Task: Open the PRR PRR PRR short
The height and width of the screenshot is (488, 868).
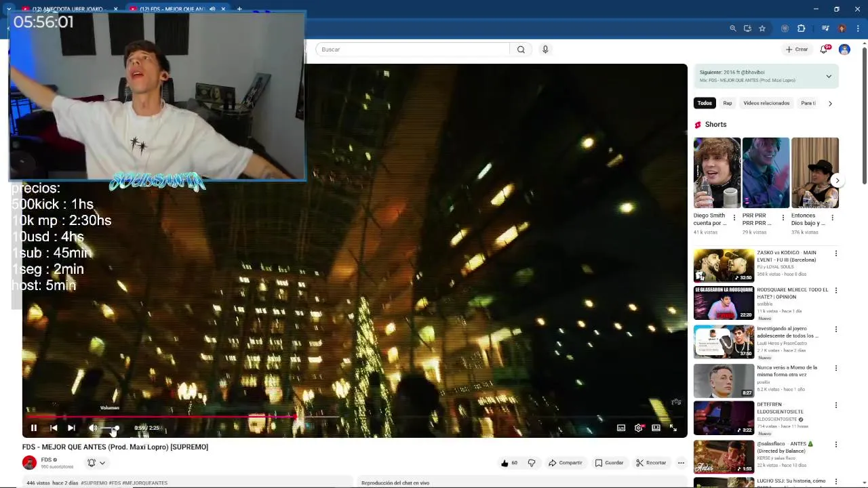Action: coord(766,173)
